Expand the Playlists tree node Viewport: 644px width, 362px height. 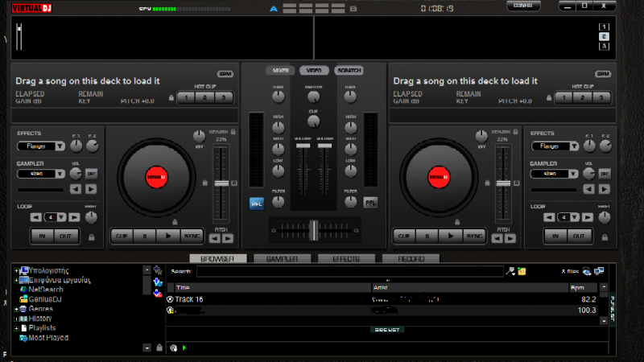(16, 328)
